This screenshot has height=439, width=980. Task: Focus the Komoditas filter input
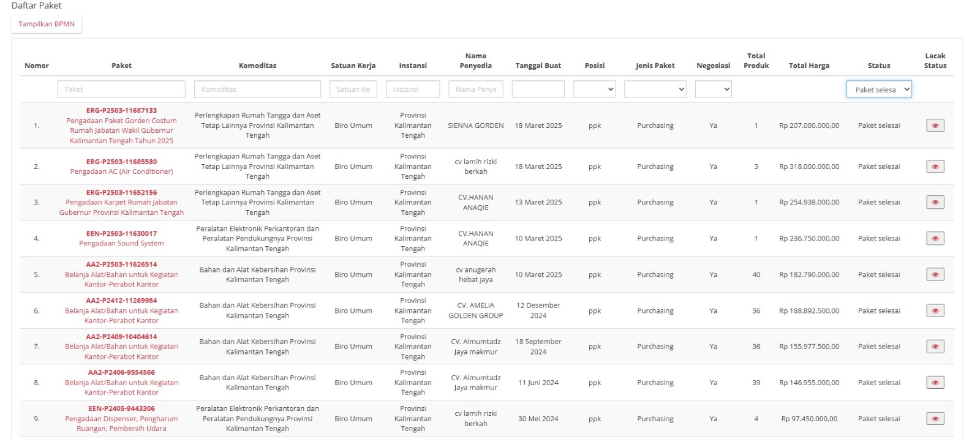click(257, 89)
